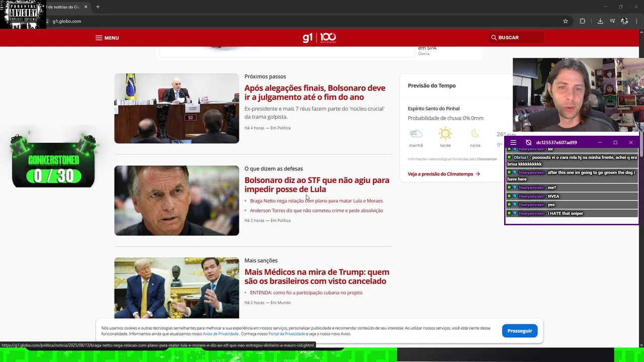This screenshot has height=362, width=644.
Task: Click the 'noite' moon weather icon
Action: point(475,134)
